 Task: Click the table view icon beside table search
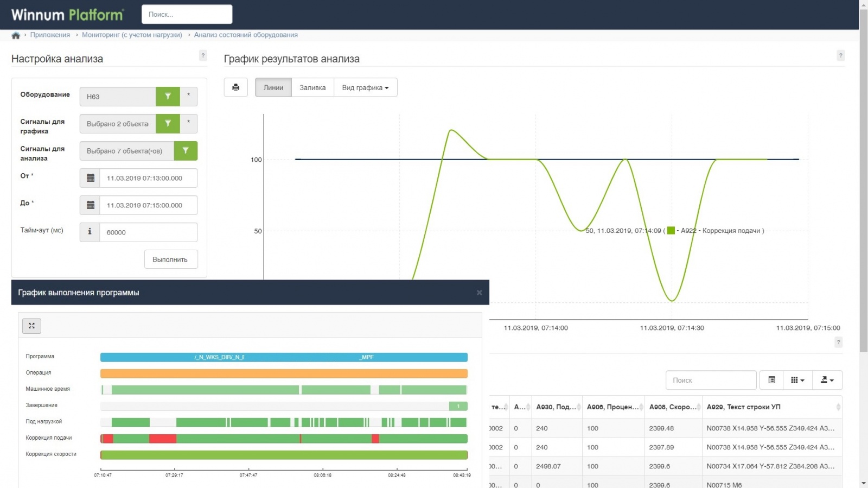click(x=772, y=380)
